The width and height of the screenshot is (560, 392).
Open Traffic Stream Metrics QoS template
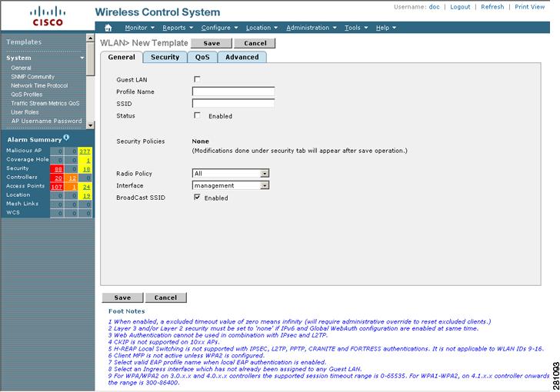[45, 103]
